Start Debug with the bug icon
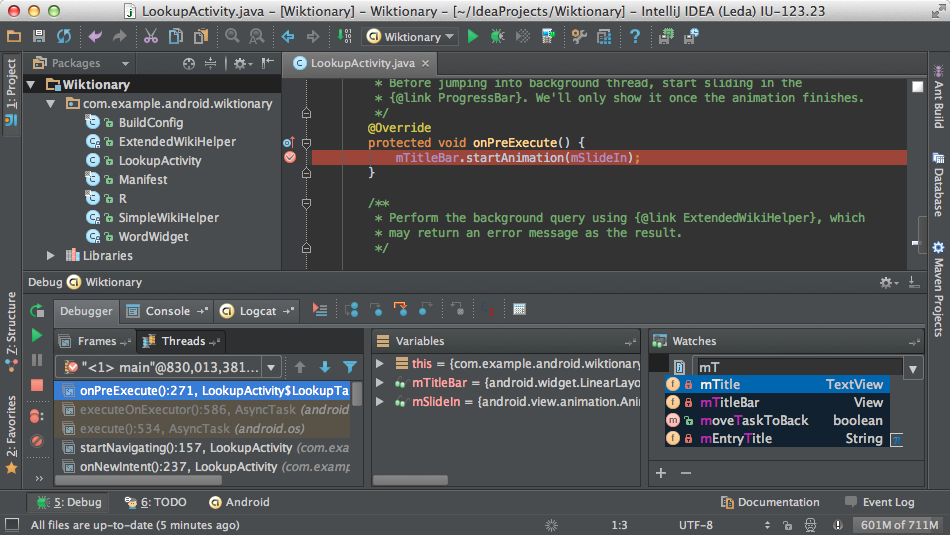The height and width of the screenshot is (535, 950). pos(497,36)
